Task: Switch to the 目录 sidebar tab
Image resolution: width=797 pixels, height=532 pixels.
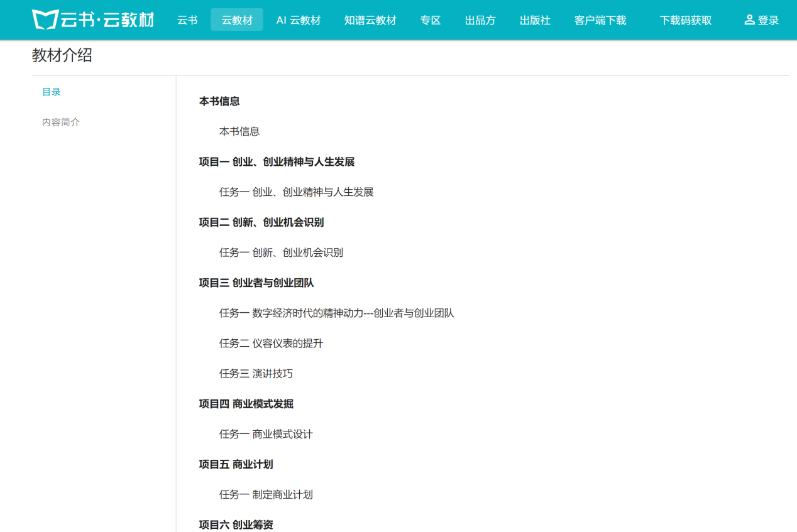Action: point(52,92)
